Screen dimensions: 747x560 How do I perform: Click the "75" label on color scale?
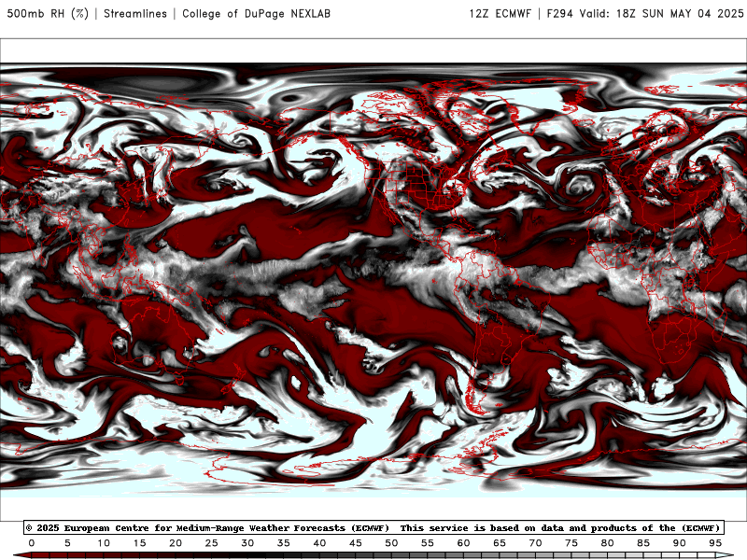(x=571, y=543)
